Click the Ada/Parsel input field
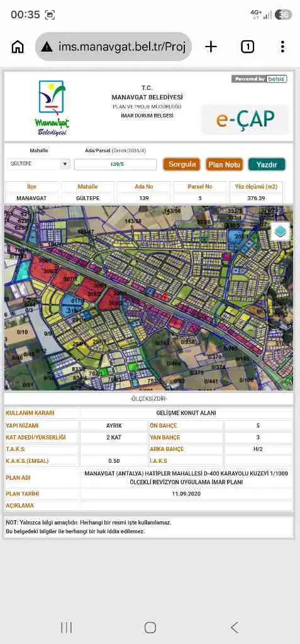 116,165
